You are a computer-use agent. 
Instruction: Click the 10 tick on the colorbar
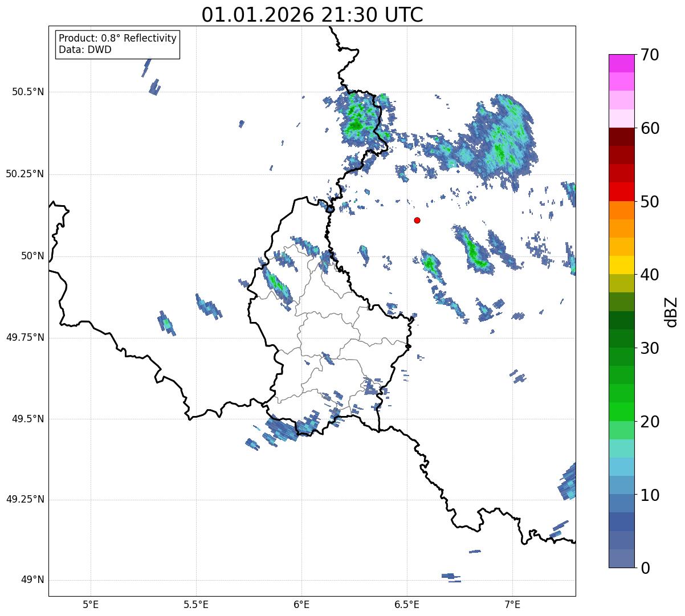tap(650, 495)
